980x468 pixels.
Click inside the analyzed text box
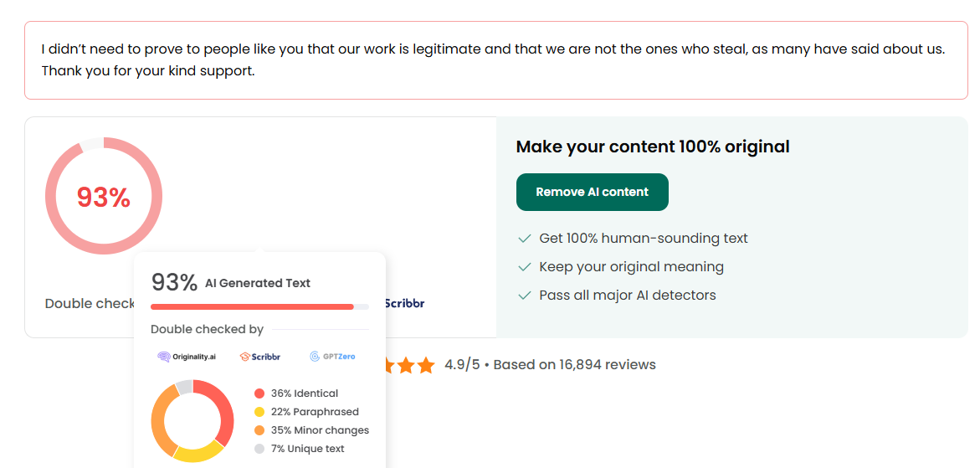pos(494,60)
